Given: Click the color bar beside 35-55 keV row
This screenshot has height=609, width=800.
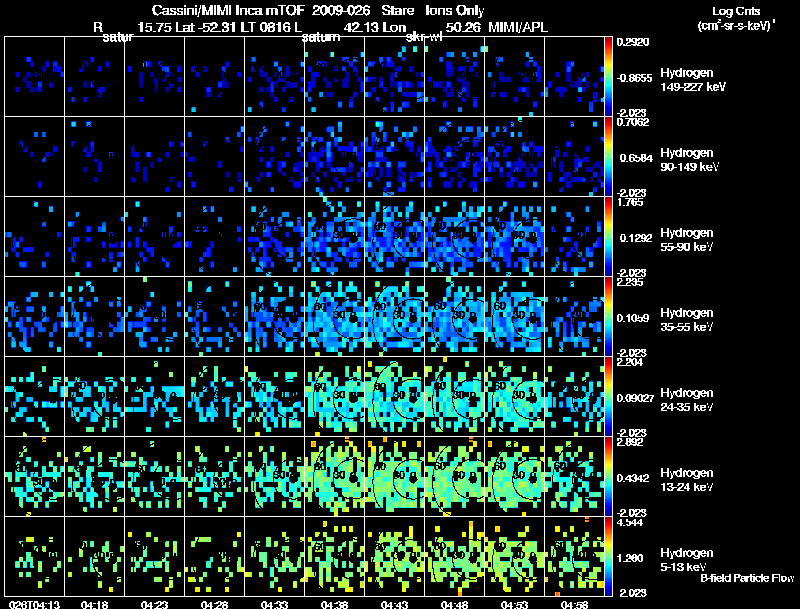Looking at the screenshot, I should pyautogui.click(x=608, y=316).
